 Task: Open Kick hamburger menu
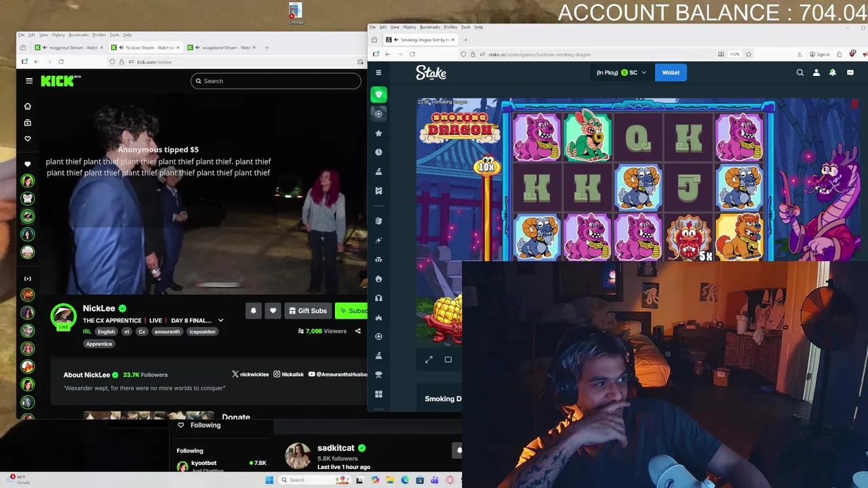[x=29, y=81]
